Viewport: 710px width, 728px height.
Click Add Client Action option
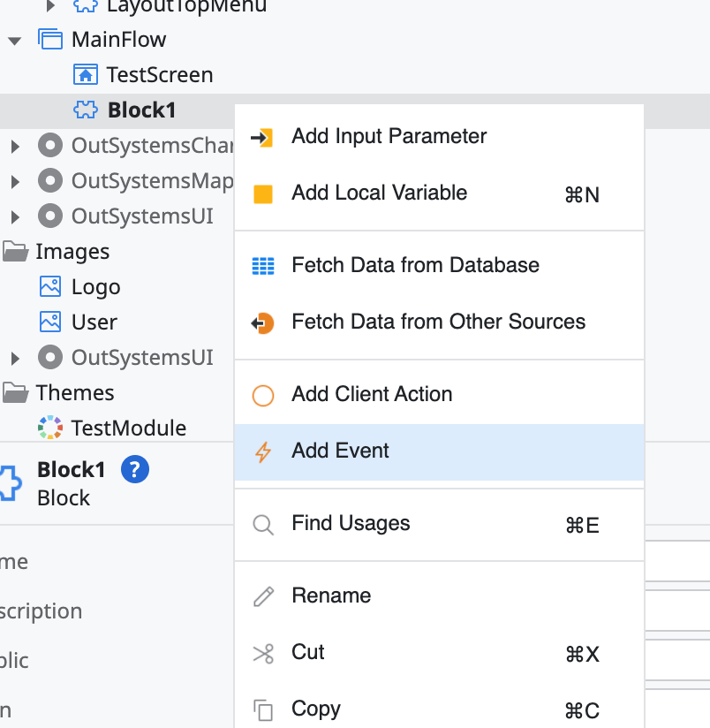pyautogui.click(x=372, y=394)
